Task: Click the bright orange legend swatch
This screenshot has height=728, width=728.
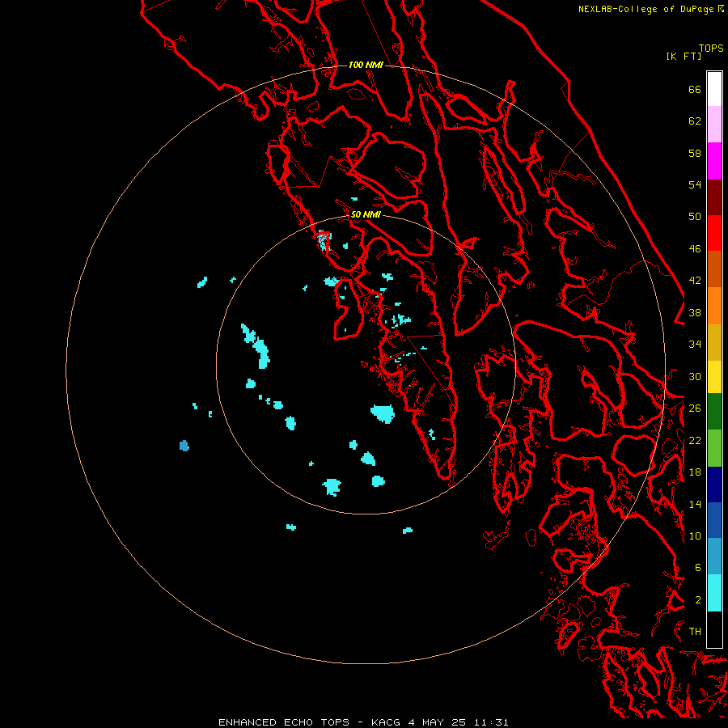Action: 714,305
